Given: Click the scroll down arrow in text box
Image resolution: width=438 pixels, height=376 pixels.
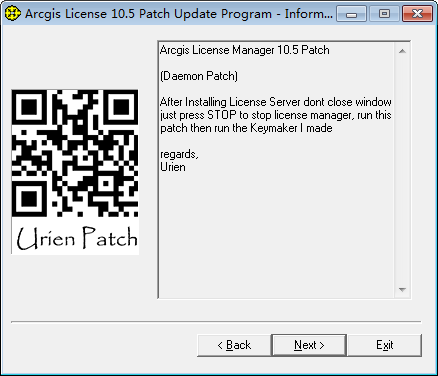Looking at the screenshot, I should coord(402,289).
